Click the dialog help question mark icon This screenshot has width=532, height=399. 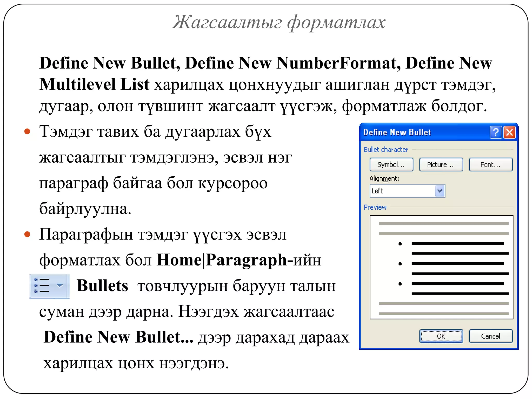click(x=496, y=132)
